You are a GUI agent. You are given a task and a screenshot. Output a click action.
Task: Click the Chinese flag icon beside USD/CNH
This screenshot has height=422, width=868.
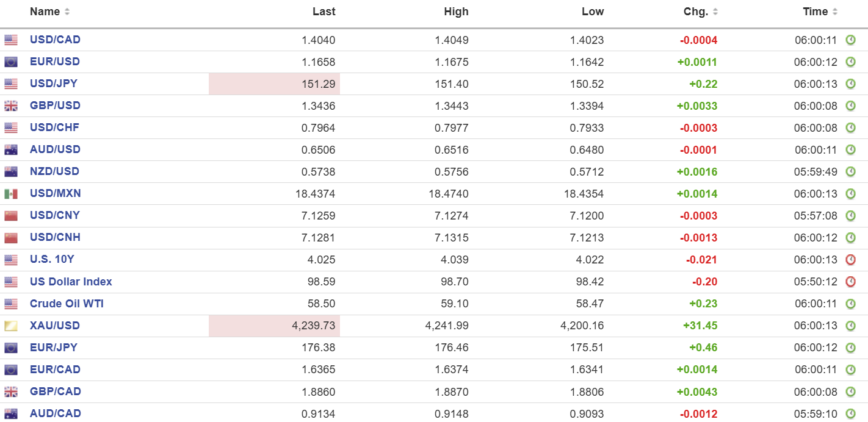[x=11, y=238]
